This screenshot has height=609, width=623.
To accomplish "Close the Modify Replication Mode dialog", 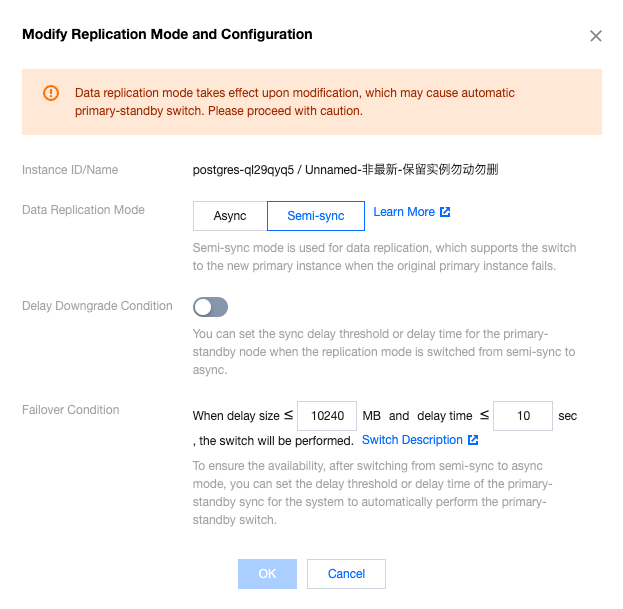I will point(596,36).
